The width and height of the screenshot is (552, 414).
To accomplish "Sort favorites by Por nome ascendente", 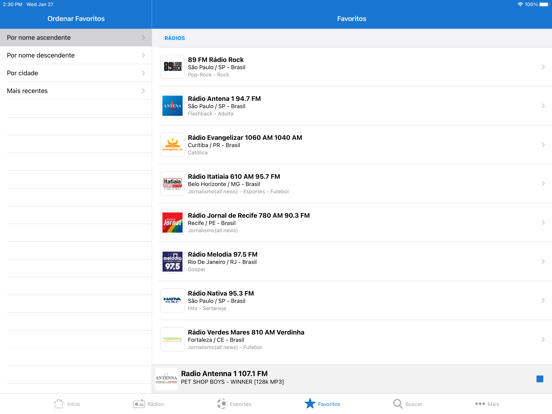I will [76, 37].
